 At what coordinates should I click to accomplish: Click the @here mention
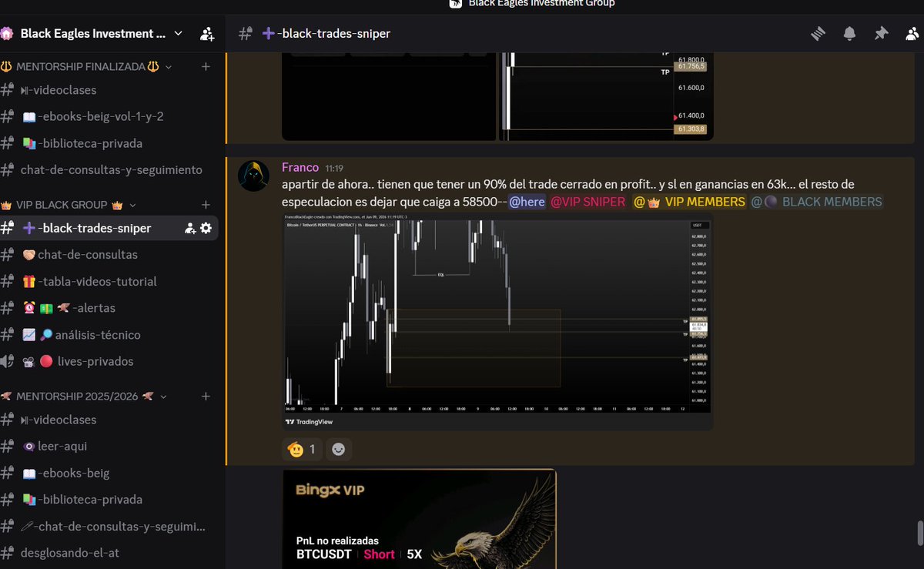click(527, 202)
